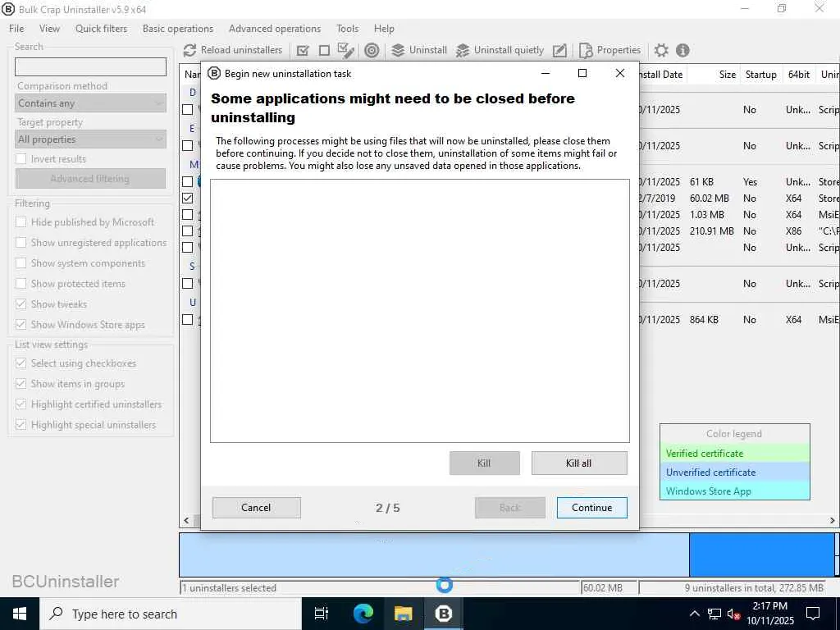This screenshot has height=630, width=840.
Task: Check the 864 KB row checkbox
Action: (188, 319)
